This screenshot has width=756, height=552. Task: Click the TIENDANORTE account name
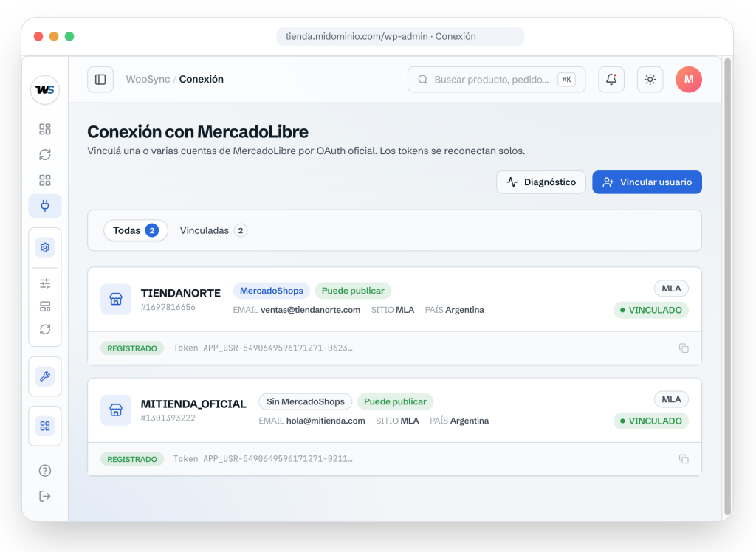[181, 293]
